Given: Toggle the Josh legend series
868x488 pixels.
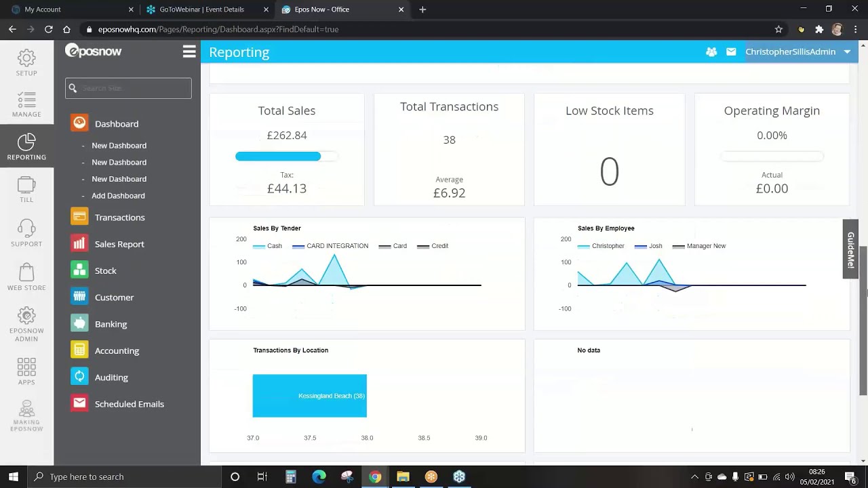Looking at the screenshot, I should (x=648, y=246).
